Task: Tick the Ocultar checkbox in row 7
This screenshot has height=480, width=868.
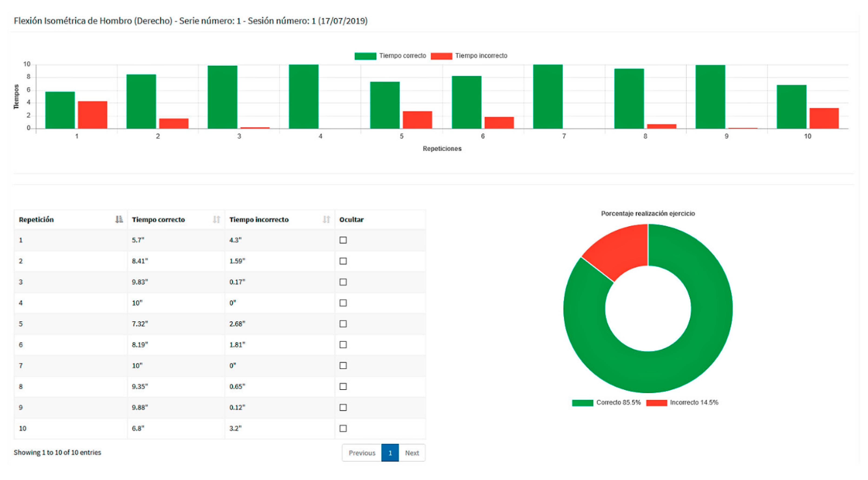Action: pos(343,366)
